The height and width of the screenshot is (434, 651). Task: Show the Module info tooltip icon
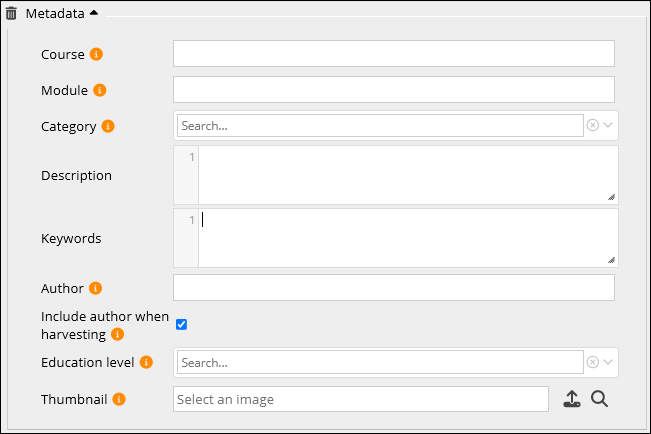tap(100, 90)
